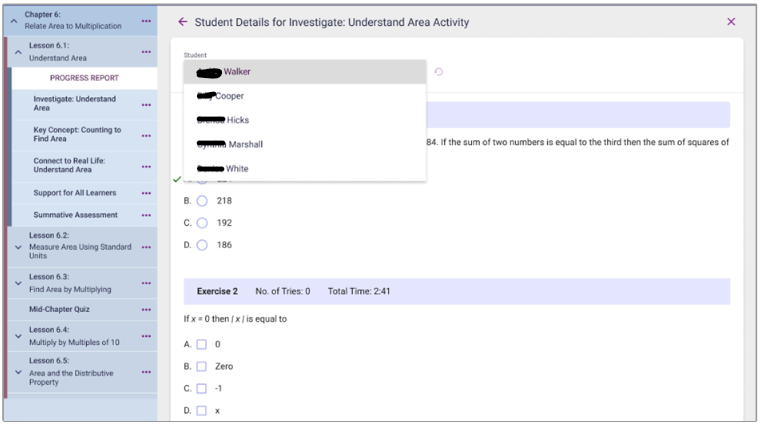The image size is (761, 427).
Task: Open the three-dot menu for Chapter 6
Action: pos(146,21)
